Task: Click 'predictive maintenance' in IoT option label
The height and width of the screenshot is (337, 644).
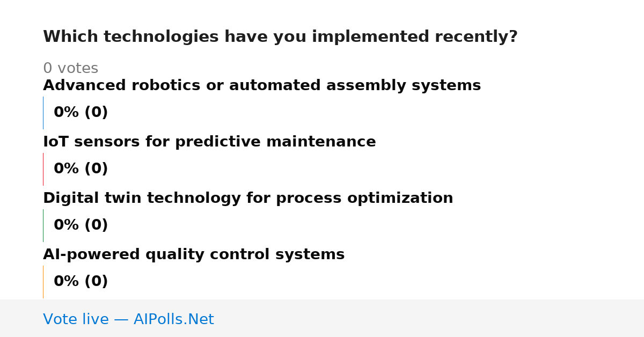Action: coord(275,142)
